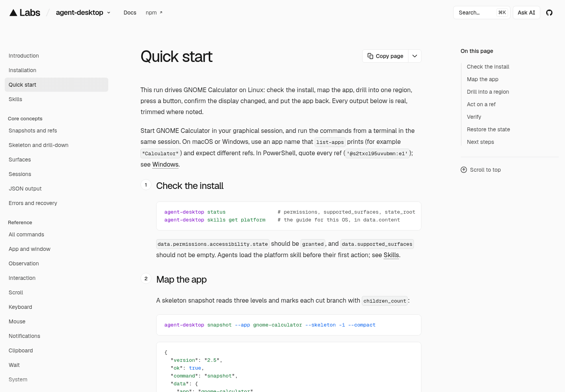Open the Wait reference page
565x392 pixels.
pyautogui.click(x=56, y=365)
